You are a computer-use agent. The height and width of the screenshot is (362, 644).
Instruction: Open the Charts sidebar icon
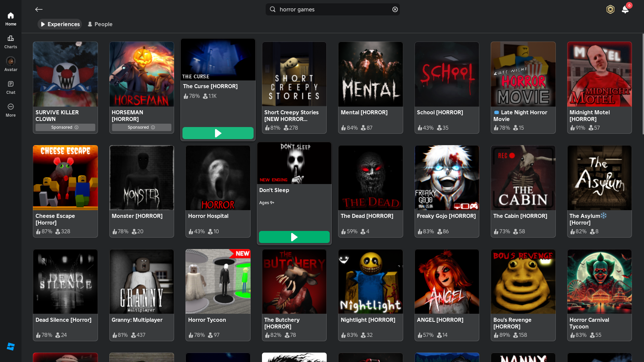[x=11, y=42]
